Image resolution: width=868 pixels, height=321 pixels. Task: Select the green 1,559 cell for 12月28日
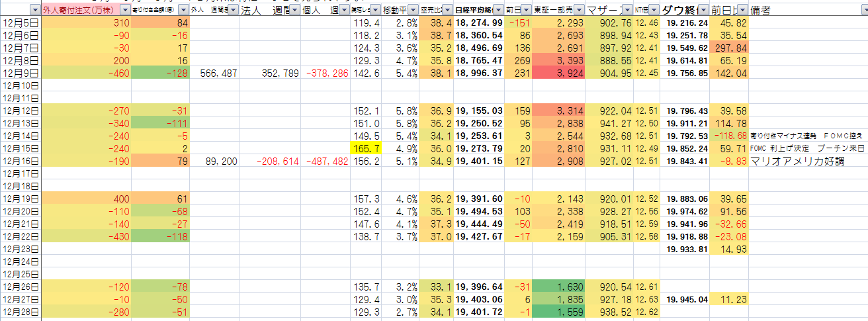[558, 310]
